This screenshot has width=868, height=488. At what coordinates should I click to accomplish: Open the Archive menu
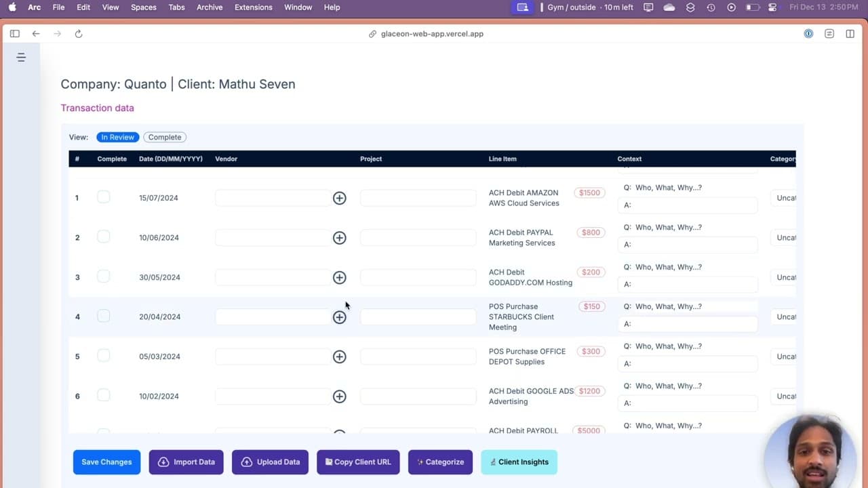coord(210,7)
